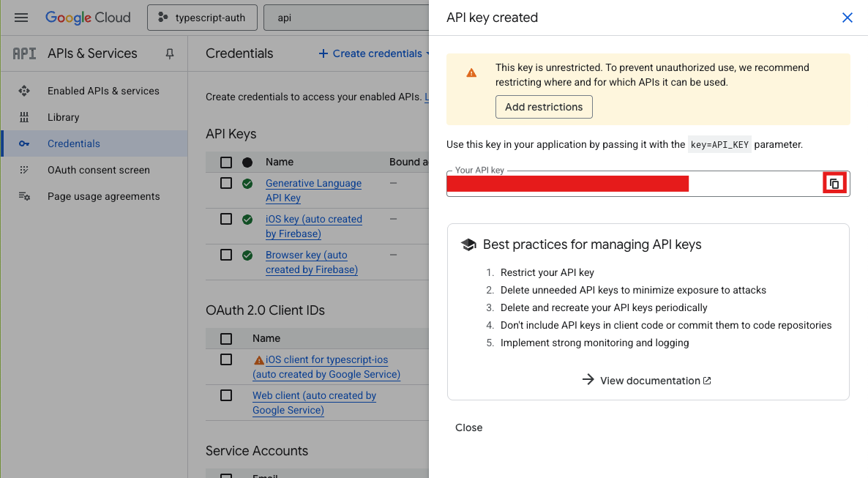Open the hamburger navigation menu
Viewport: 868px width, 478px height.
point(21,18)
